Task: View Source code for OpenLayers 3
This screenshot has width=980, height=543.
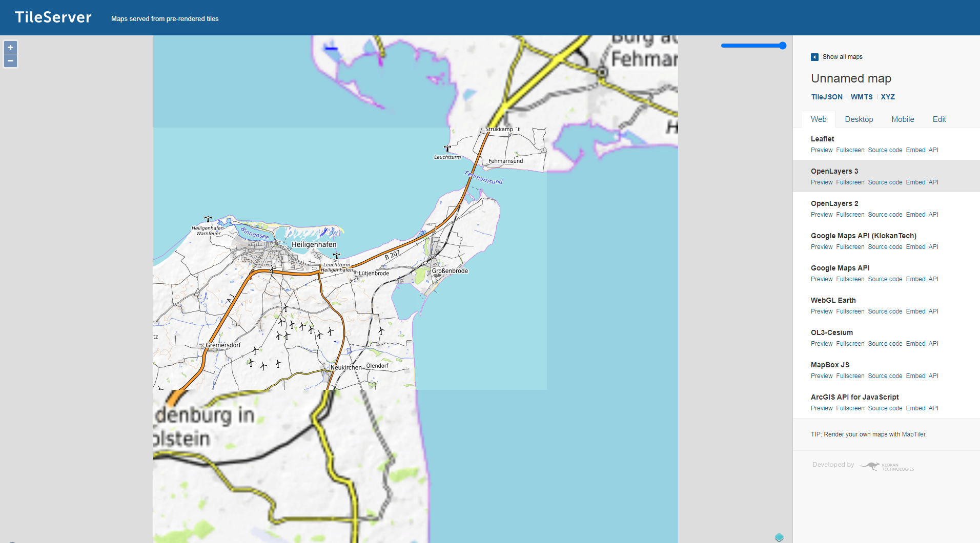Action: tap(885, 182)
